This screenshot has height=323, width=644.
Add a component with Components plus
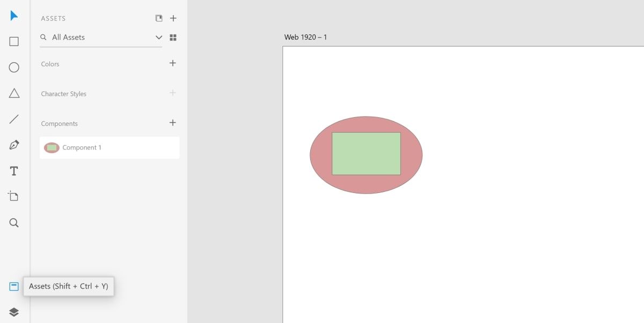(173, 123)
